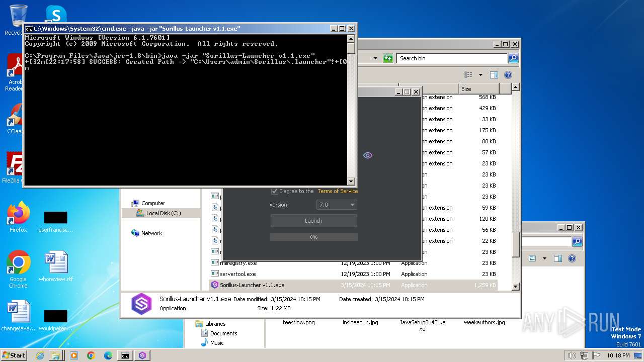
Task: Open the Terms of Service link
Action: click(x=338, y=191)
